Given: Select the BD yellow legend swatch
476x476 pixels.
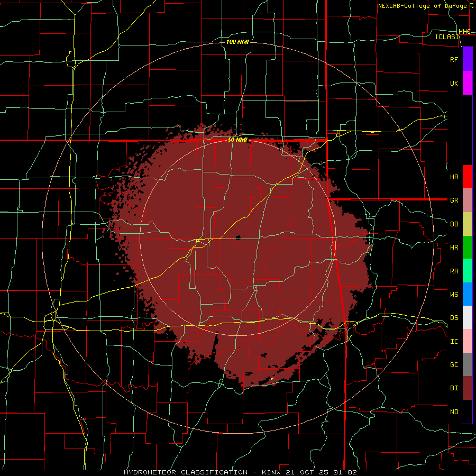Looking at the screenshot, I should 467,224.
